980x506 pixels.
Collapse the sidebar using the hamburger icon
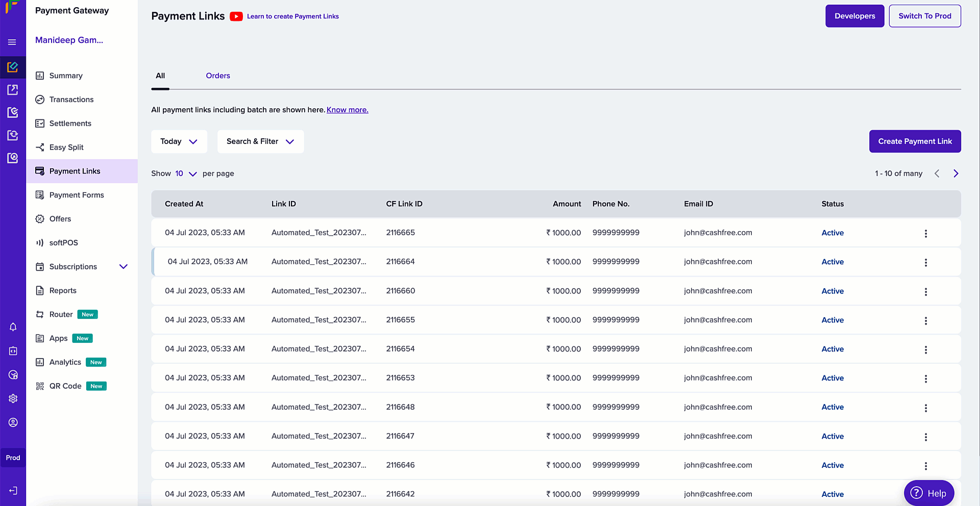13,42
